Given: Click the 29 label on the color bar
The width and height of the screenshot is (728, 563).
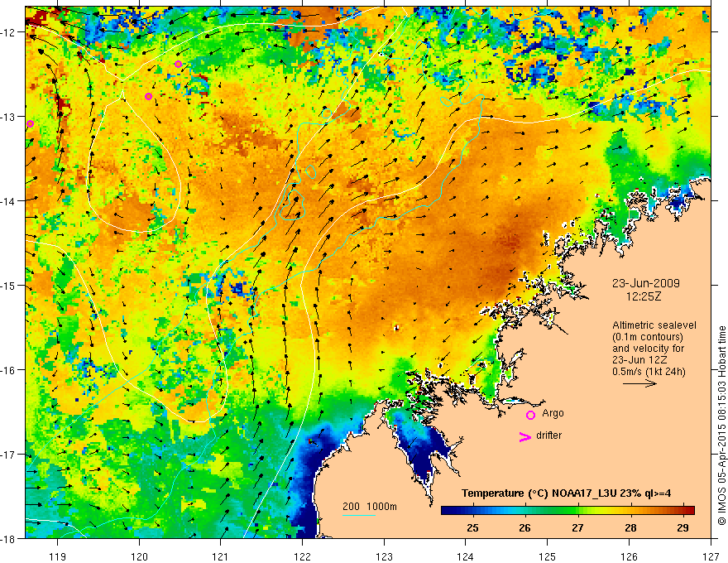Looking at the screenshot, I should point(682,528).
